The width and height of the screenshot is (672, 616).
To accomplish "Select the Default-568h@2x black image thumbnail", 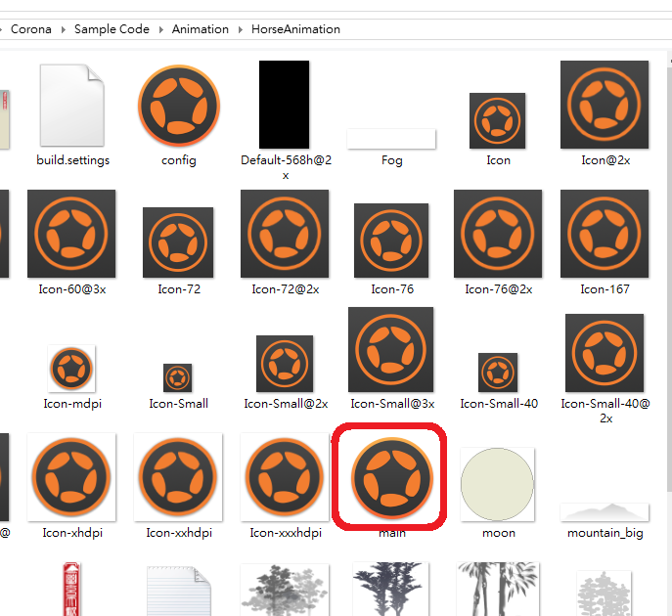I will pyautogui.click(x=284, y=105).
